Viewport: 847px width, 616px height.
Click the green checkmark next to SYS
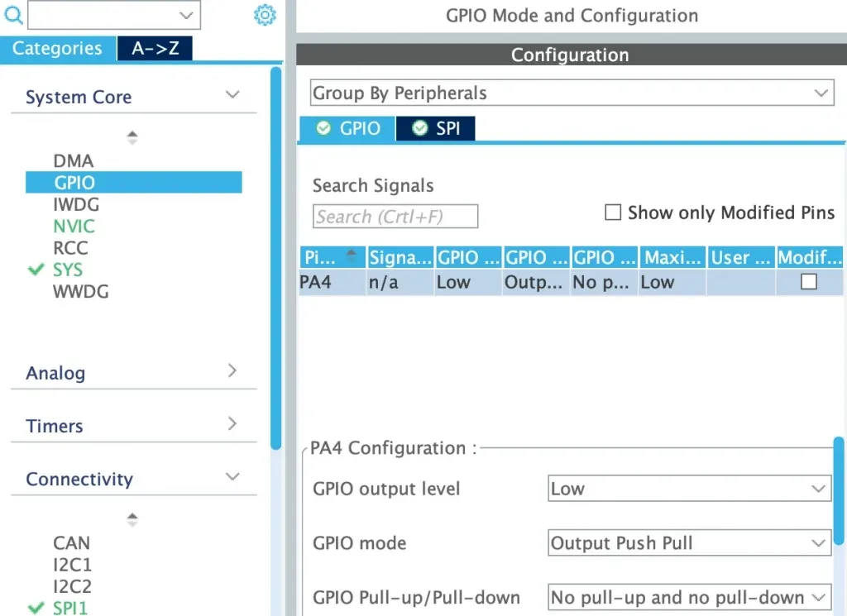tap(36, 270)
